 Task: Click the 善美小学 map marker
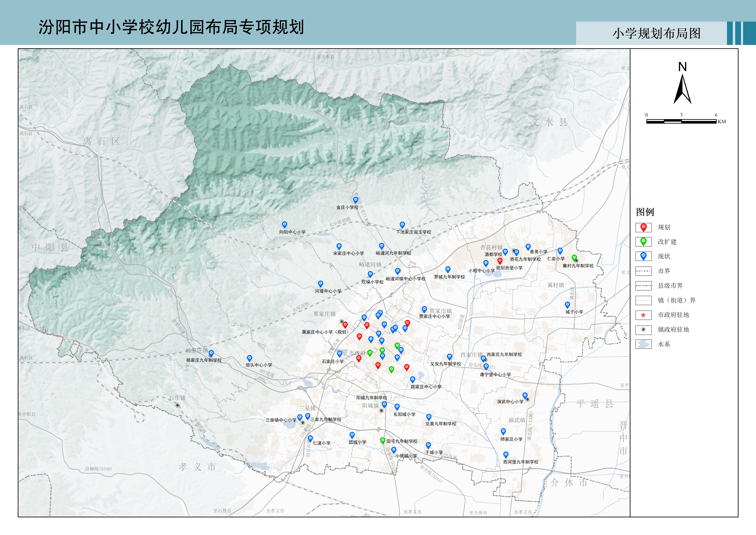[528, 247]
